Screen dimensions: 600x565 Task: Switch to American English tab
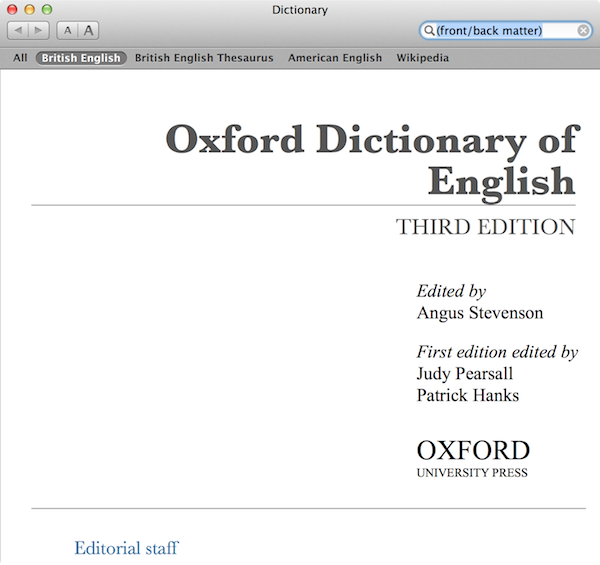[x=335, y=58]
